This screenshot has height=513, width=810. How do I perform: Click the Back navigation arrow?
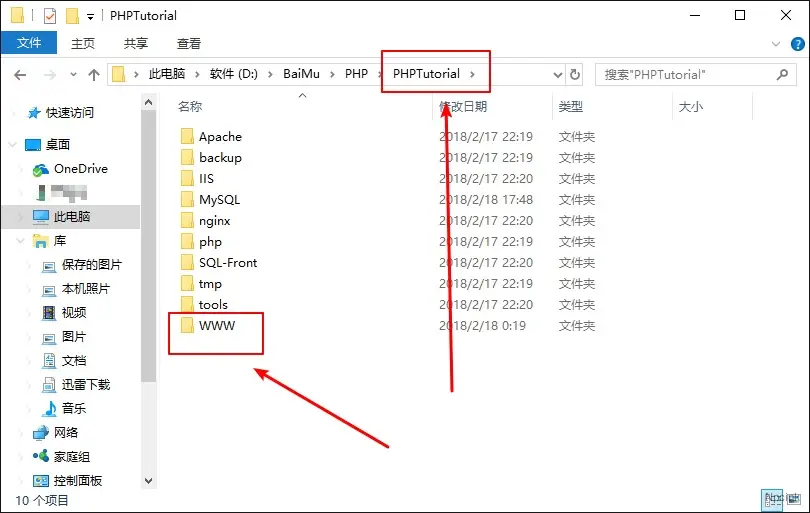(x=19, y=75)
